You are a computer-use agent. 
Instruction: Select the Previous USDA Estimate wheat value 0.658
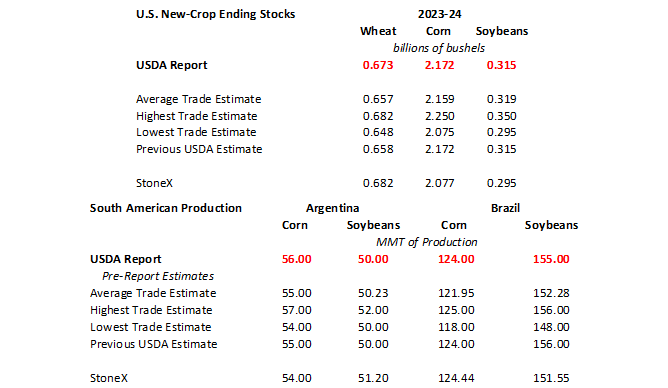[x=378, y=149]
